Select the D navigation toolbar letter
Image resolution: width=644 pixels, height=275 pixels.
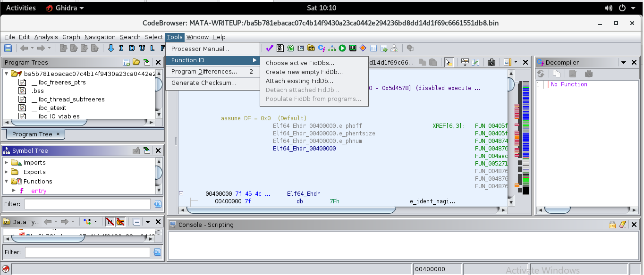pos(132,48)
